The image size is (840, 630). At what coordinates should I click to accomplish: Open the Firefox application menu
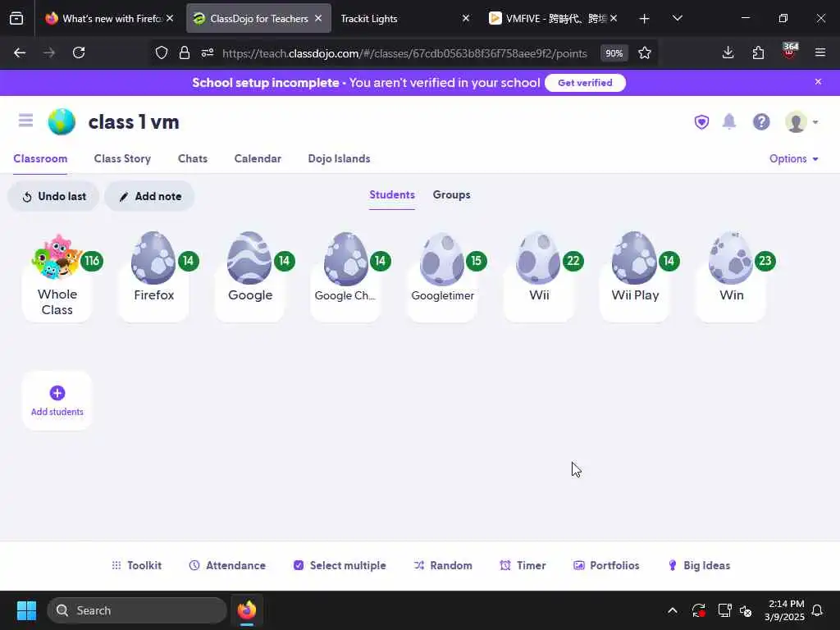[820, 52]
